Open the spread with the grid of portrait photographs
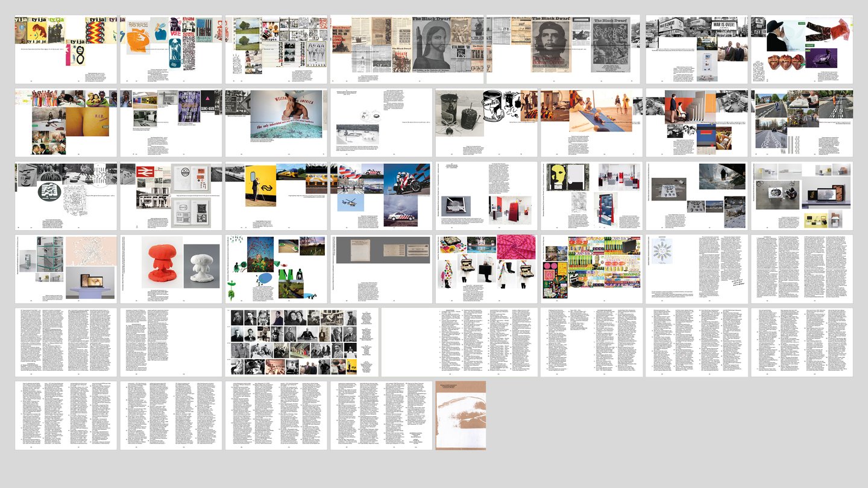 click(x=302, y=342)
